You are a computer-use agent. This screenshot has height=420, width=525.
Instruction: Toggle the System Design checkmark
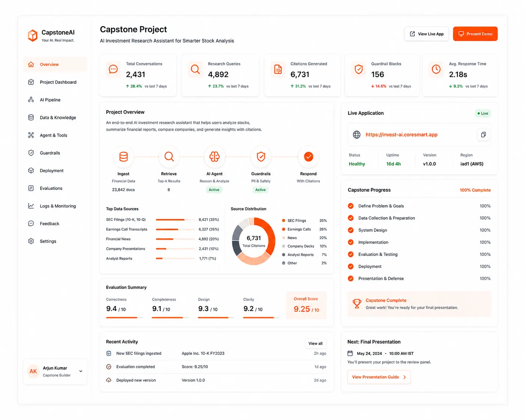[351, 230]
